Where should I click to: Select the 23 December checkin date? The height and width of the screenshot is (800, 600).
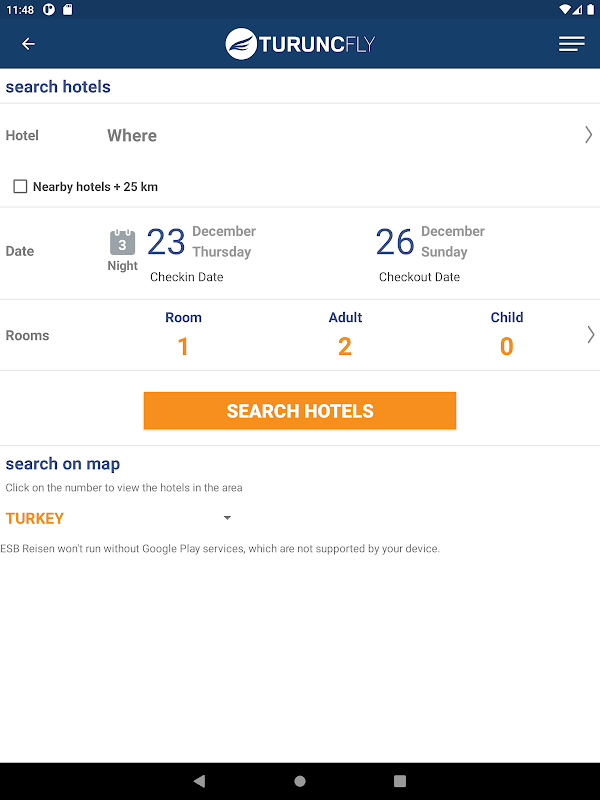200,252
